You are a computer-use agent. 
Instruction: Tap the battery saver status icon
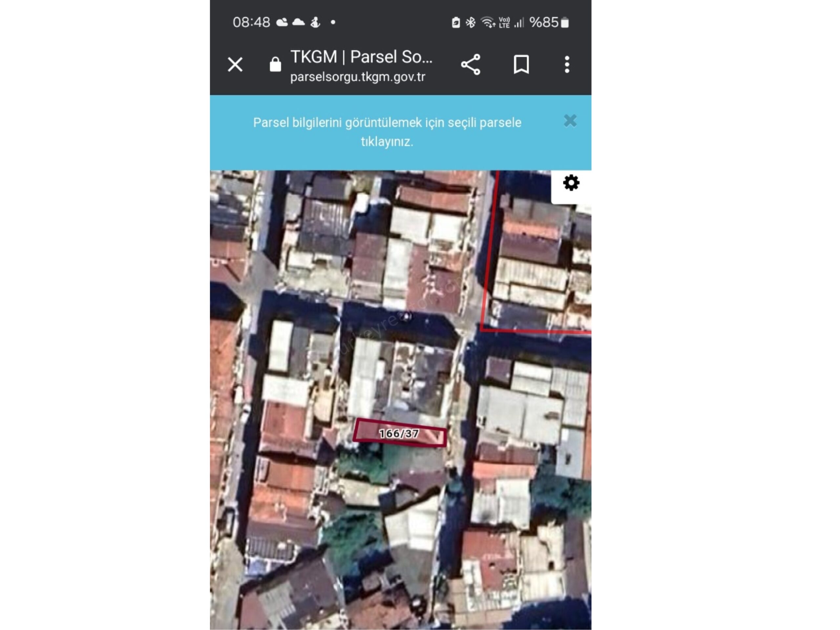[456, 23]
